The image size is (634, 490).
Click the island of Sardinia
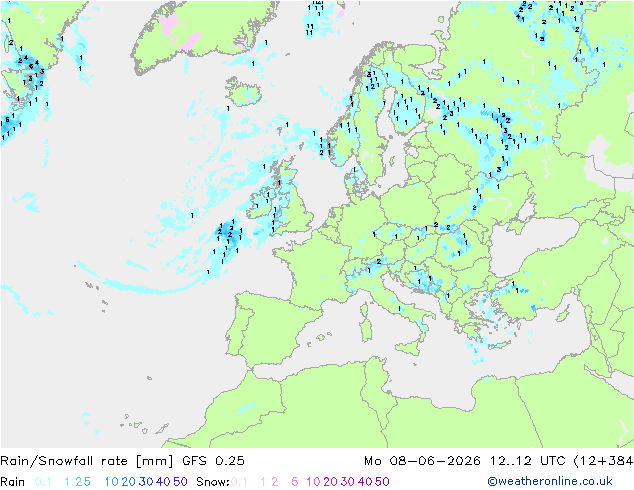coord(366,328)
